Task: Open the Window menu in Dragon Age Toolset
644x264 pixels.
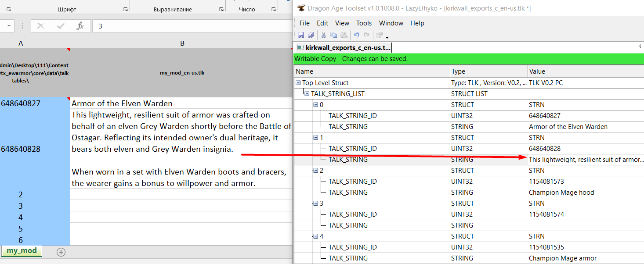Action: 391,23
